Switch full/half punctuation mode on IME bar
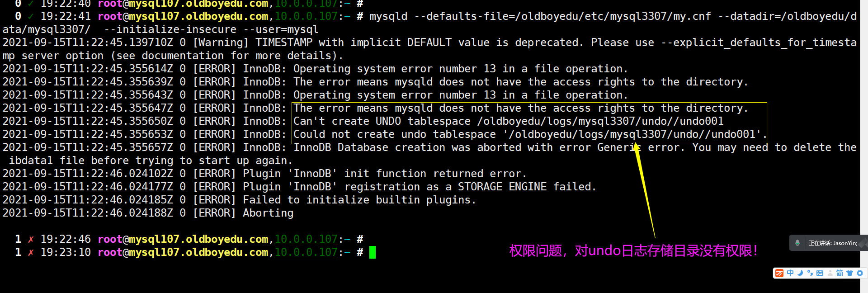The width and height of the screenshot is (868, 293). (x=810, y=273)
